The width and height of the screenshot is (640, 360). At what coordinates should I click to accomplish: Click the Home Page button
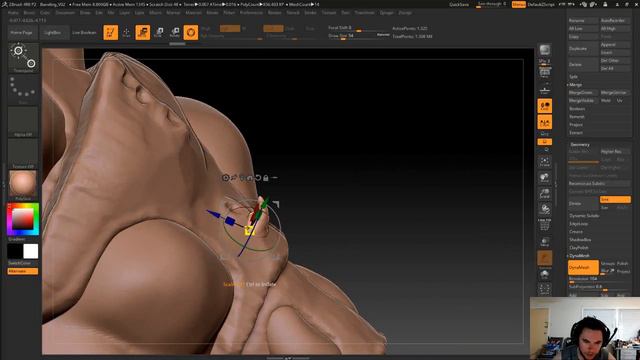coord(21,33)
